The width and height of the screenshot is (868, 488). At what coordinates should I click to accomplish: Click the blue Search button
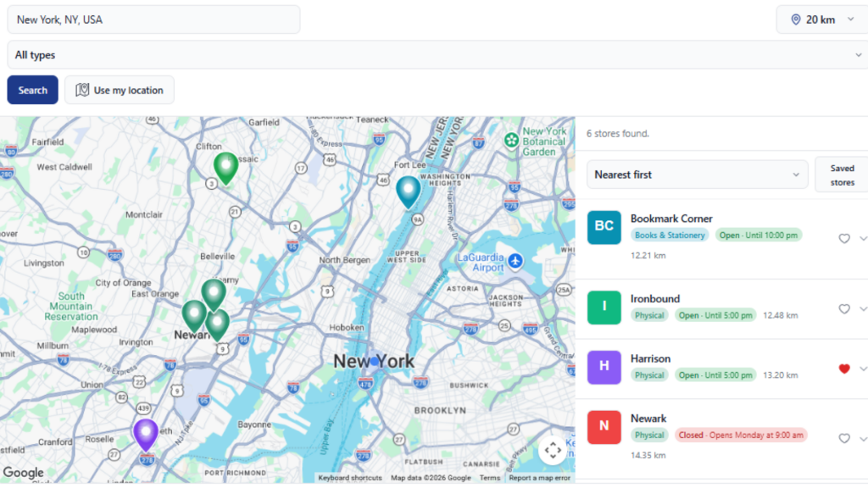[x=33, y=90]
